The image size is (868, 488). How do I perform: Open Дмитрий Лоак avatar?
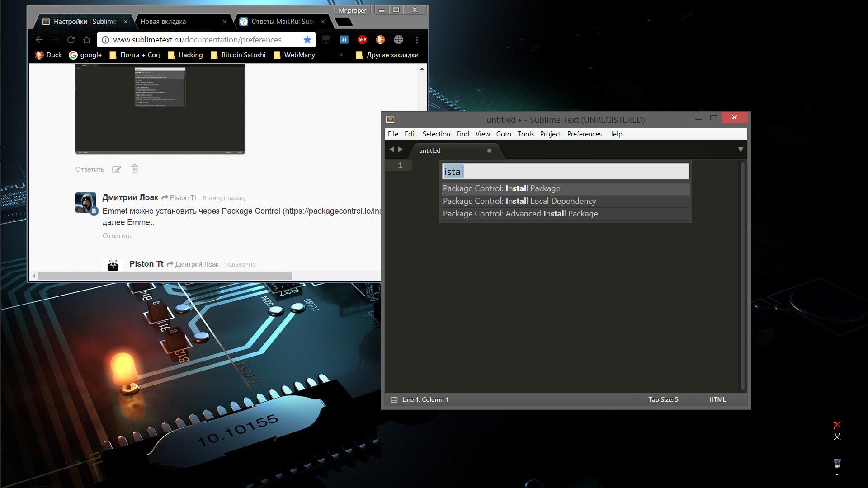click(x=85, y=203)
